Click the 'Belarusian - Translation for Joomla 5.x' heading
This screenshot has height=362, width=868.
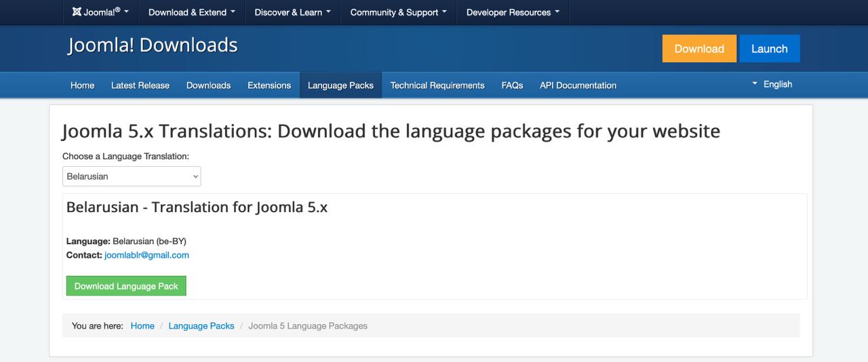coord(197,207)
